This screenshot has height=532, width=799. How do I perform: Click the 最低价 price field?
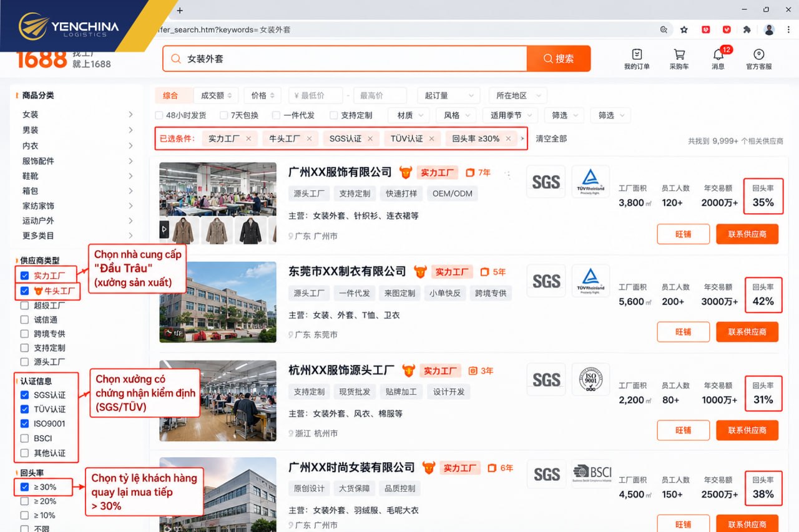coord(316,95)
